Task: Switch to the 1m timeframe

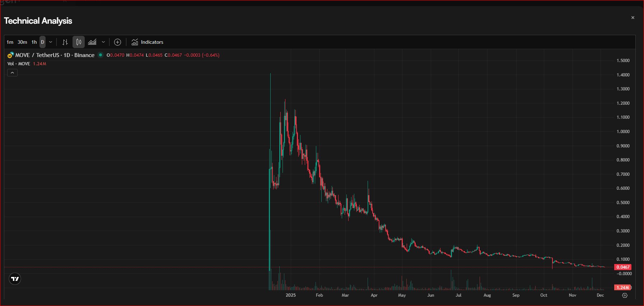Action: pyautogui.click(x=10, y=42)
